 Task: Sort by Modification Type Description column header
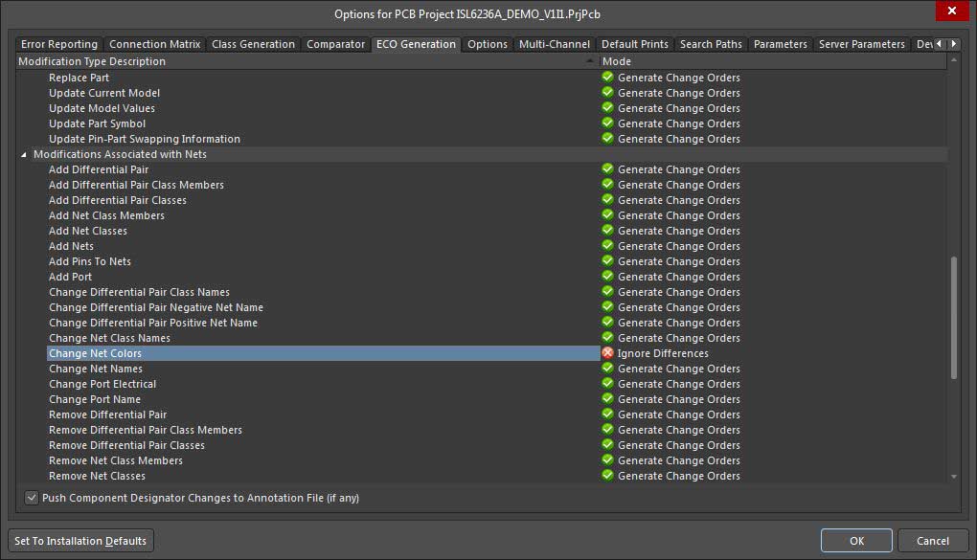(307, 61)
